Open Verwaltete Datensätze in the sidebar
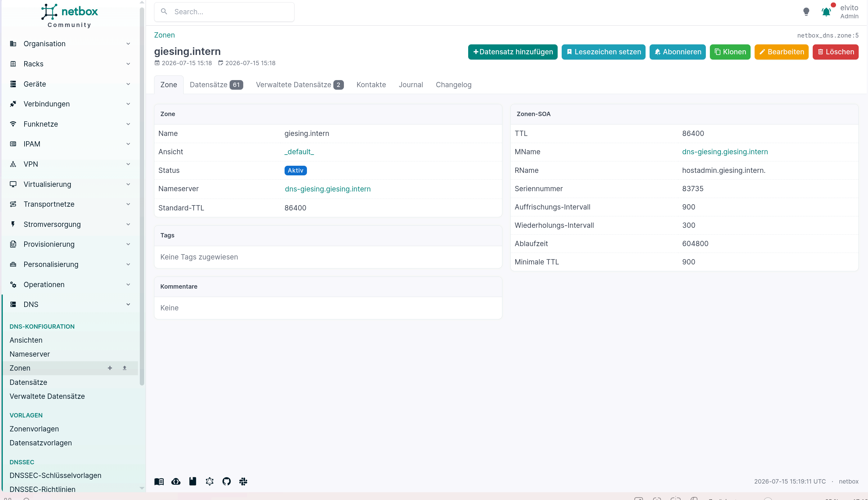Image resolution: width=868 pixels, height=500 pixels. (47, 396)
